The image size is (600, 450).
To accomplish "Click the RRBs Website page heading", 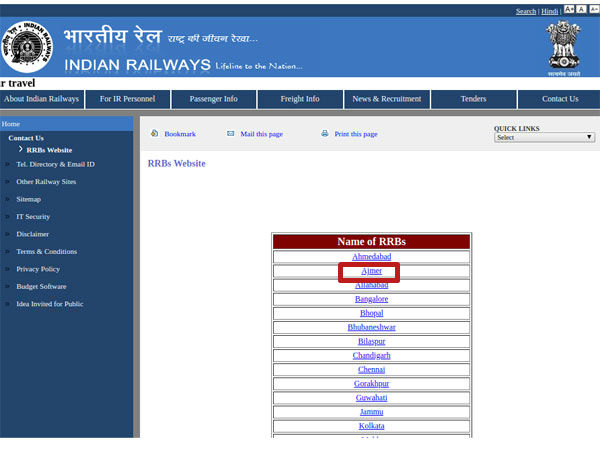I will [176, 164].
